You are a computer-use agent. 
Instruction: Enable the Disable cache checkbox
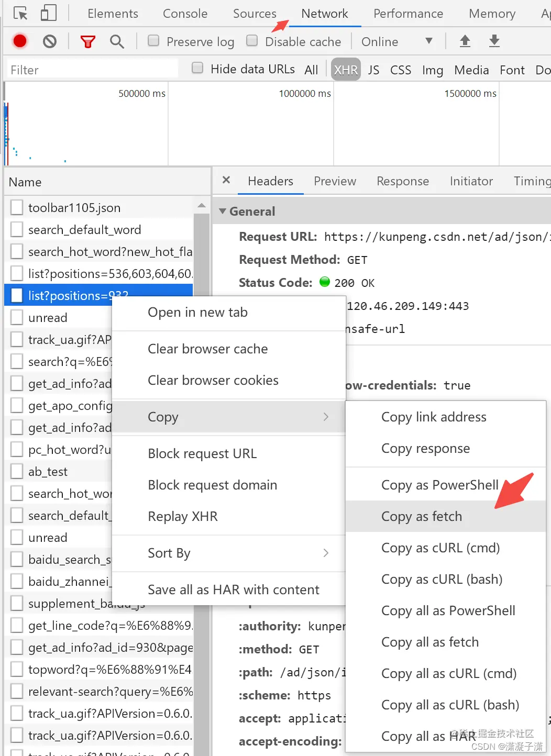click(252, 40)
